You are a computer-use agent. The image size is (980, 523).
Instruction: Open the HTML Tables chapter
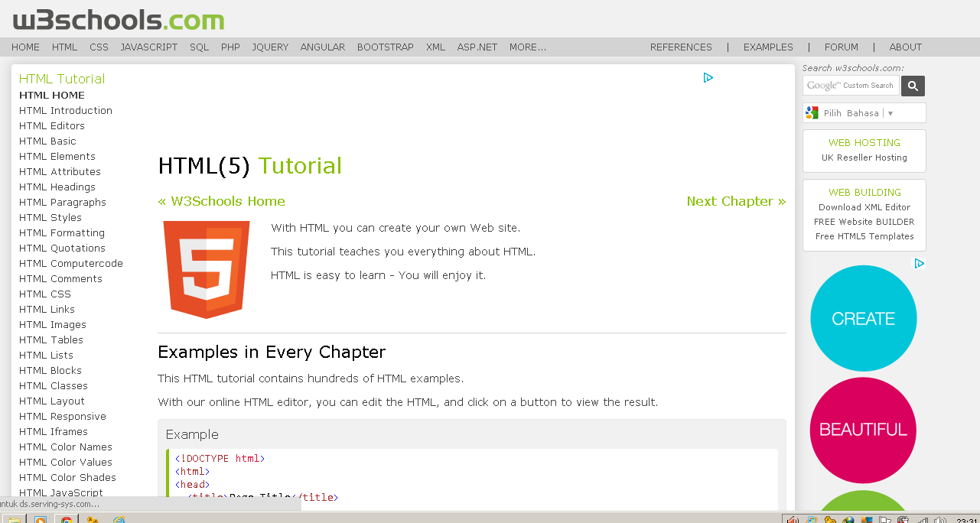click(51, 340)
